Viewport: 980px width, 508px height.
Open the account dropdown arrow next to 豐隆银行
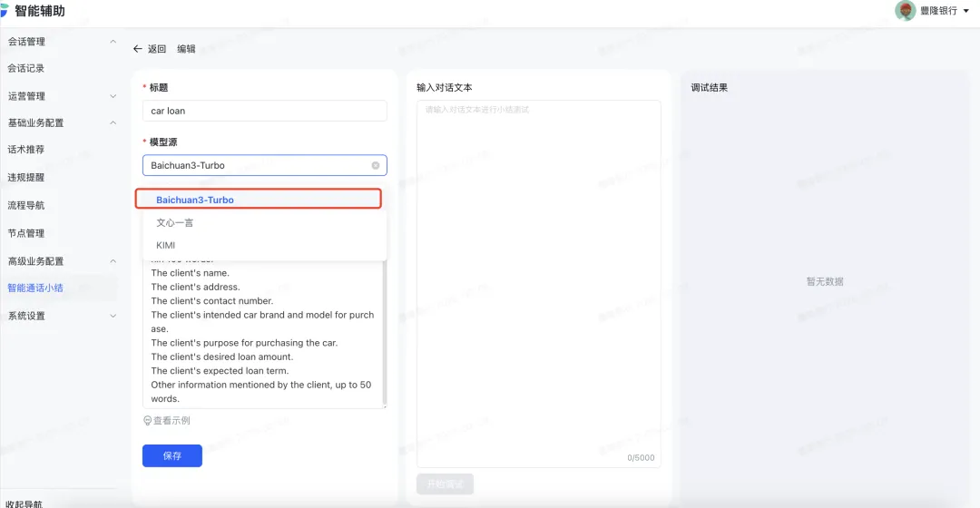(x=965, y=12)
